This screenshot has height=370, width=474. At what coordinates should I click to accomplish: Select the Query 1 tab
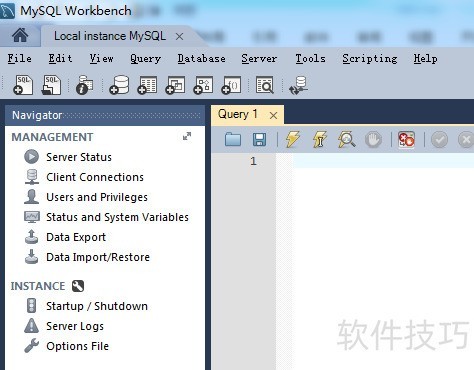[x=237, y=114]
